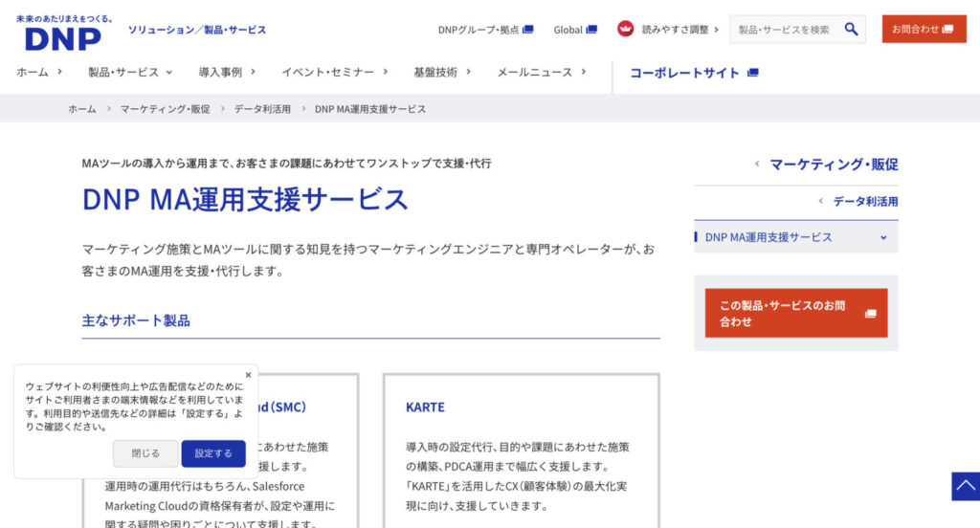The width and height of the screenshot is (980, 528).
Task: Click the red crown readability icon
Action: pos(626,29)
